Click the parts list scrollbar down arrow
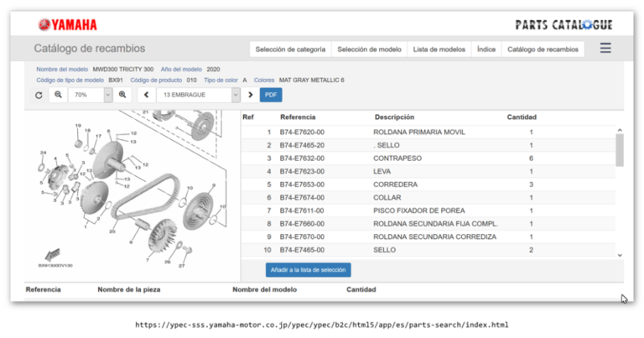644x338 pixels. tap(620, 255)
